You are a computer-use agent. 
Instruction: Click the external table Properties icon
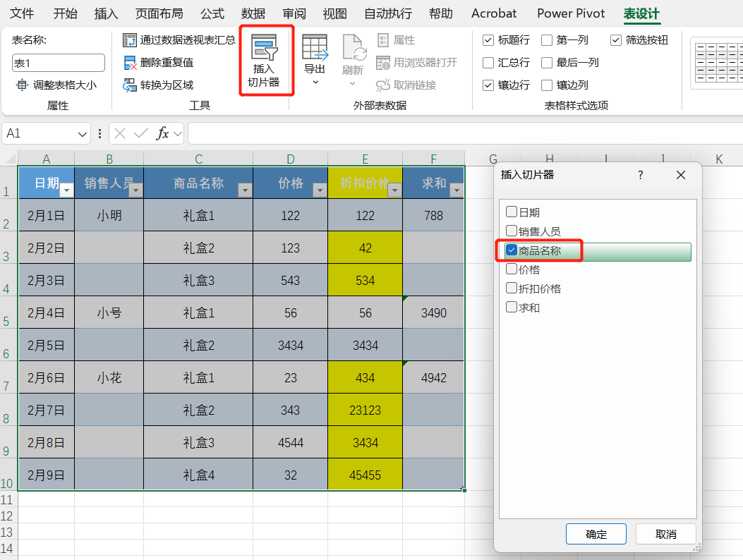[383, 39]
